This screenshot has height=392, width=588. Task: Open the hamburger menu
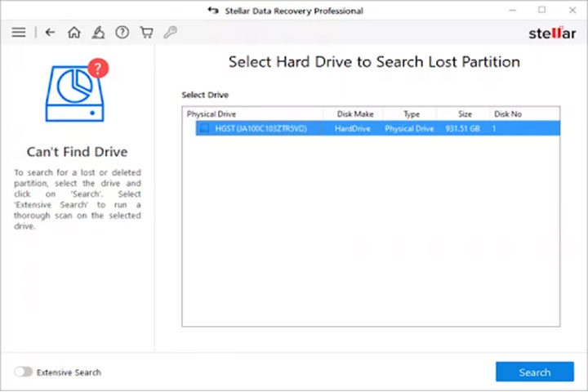click(x=18, y=33)
